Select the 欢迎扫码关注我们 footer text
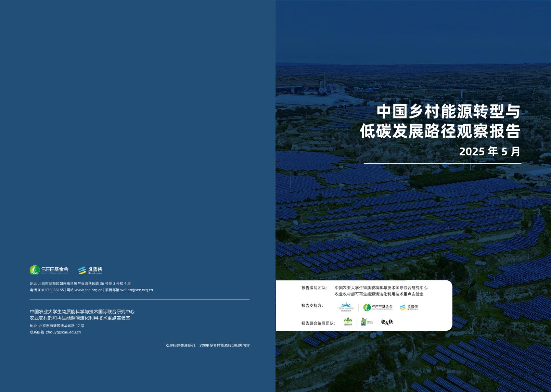 pos(207,346)
